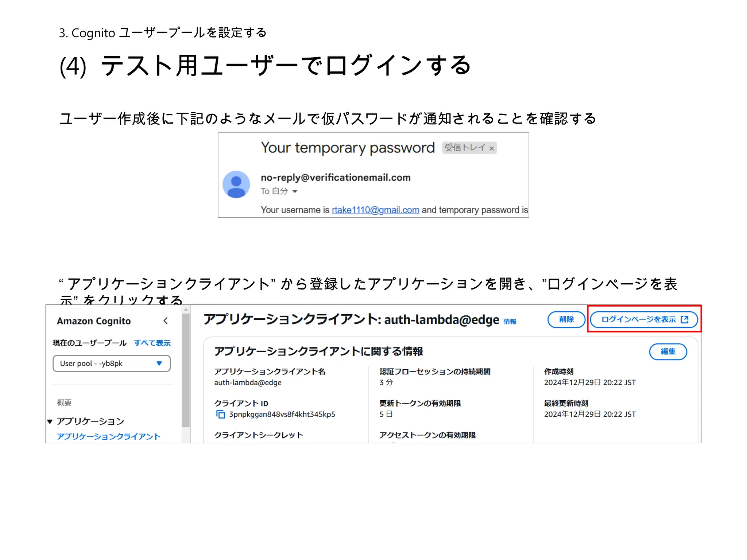Click the sidebar scrollbar up arrow
Screen dimensions: 747x560
(186, 310)
